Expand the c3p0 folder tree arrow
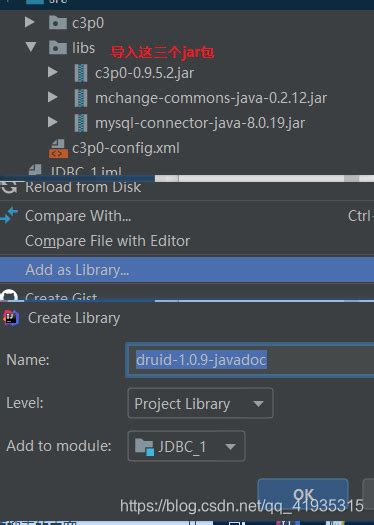The image size is (374, 525). tap(30, 22)
